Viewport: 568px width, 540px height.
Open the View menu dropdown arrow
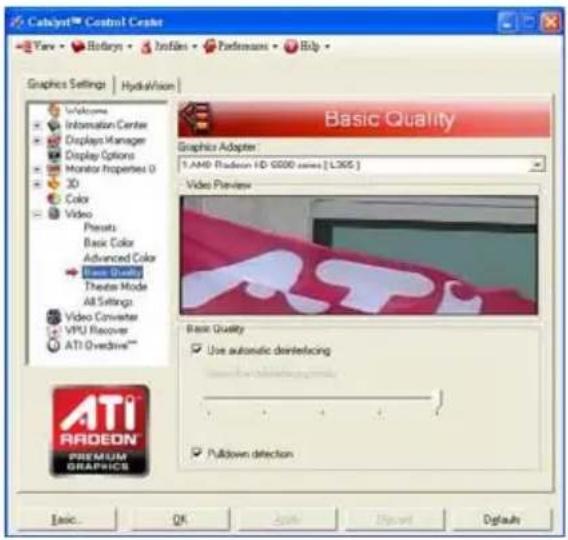pos(62,47)
